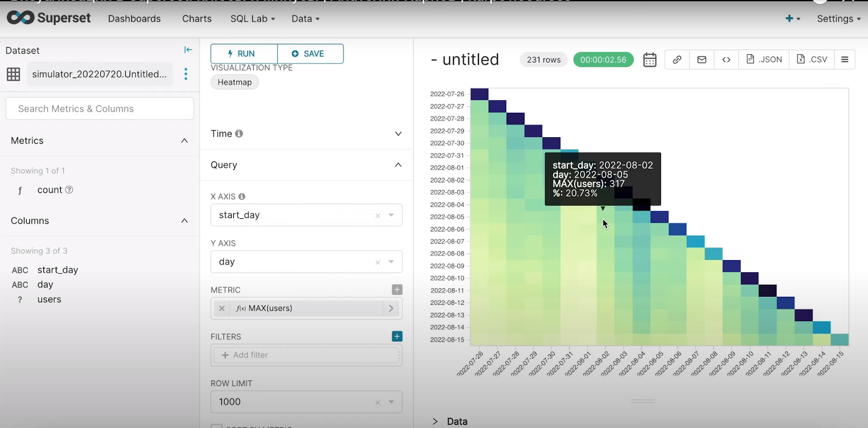This screenshot has height=428, width=868.
Task: Open the hamburger menu for chart options
Action: pos(844,60)
